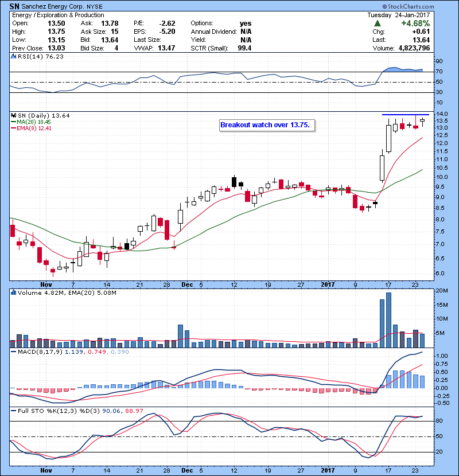Screen dimensions: 459x476
Task: Click the 14.0 price axis label
Action: coord(442,114)
